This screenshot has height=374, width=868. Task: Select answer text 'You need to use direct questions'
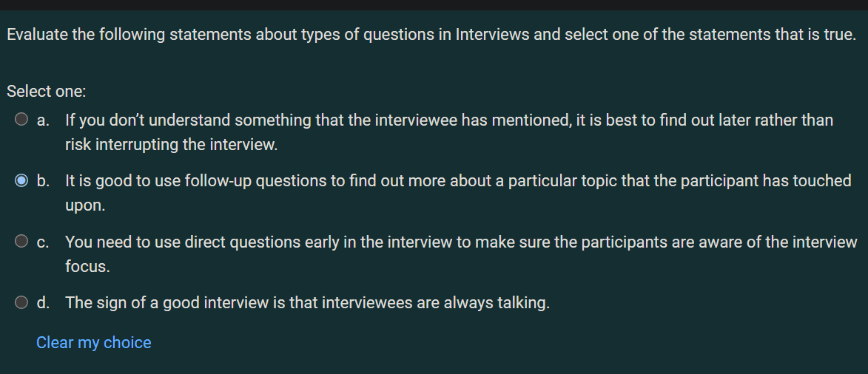coord(461,254)
